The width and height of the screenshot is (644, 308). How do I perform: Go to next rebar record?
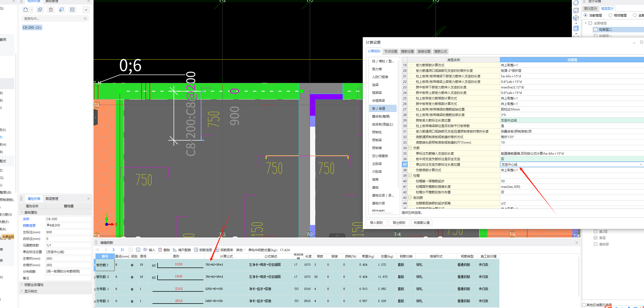(x=114, y=250)
